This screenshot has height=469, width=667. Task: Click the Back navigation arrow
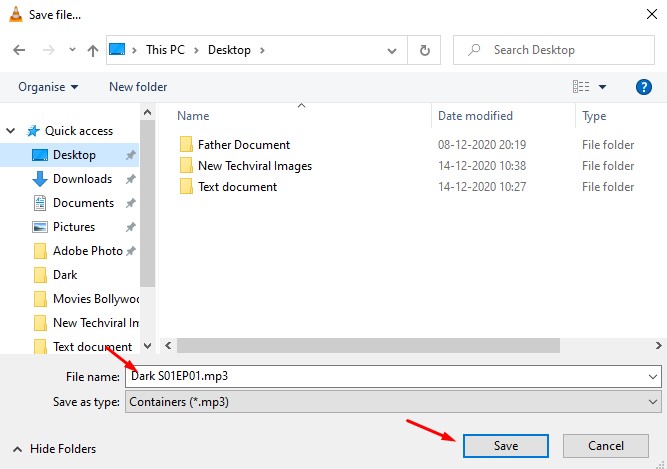click(x=19, y=50)
